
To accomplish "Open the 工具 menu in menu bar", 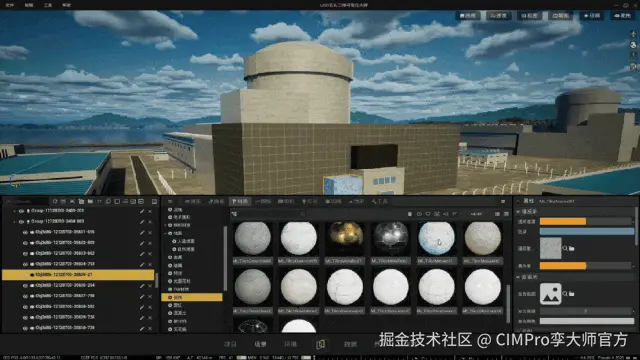I will pyautogui.click(x=48, y=5).
